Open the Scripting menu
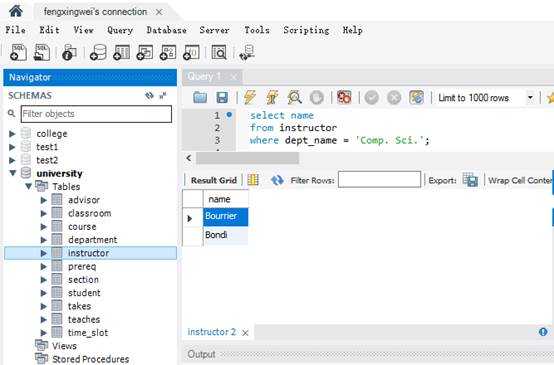The width and height of the screenshot is (554, 365). (x=306, y=30)
